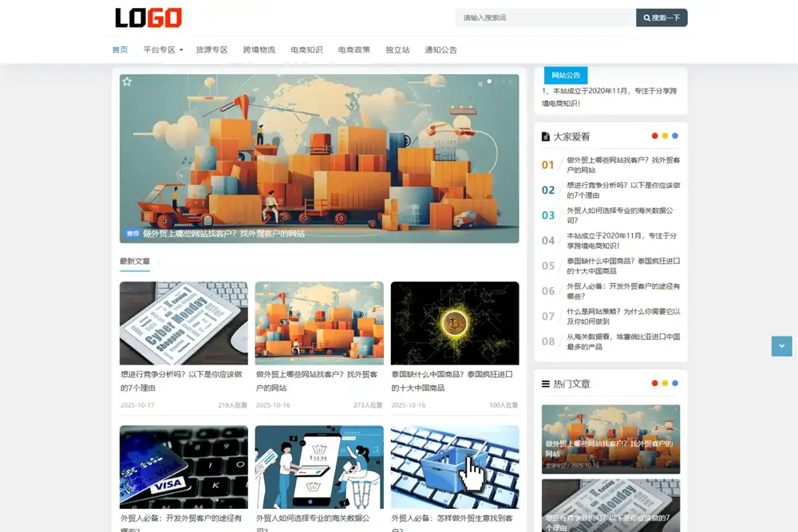798x532 pixels.
Task: Focus the 请输入搜索词 search field
Action: point(546,18)
